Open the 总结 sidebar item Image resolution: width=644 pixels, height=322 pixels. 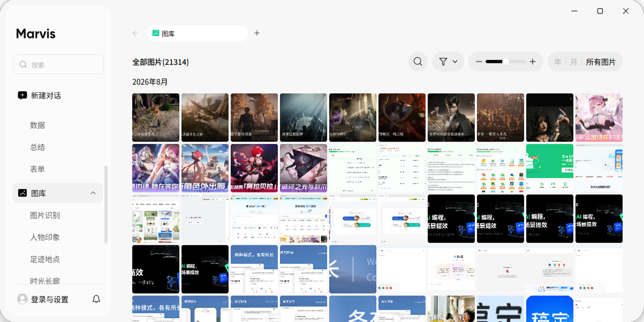(38, 147)
